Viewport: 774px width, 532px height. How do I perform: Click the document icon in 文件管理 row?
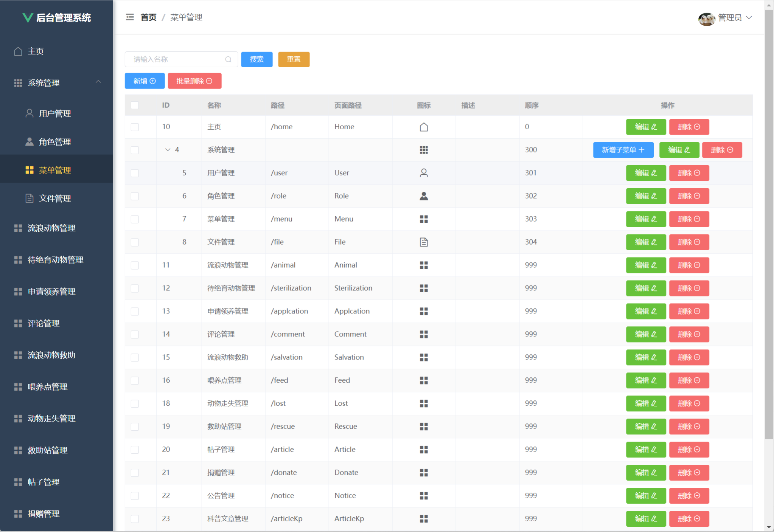(424, 242)
